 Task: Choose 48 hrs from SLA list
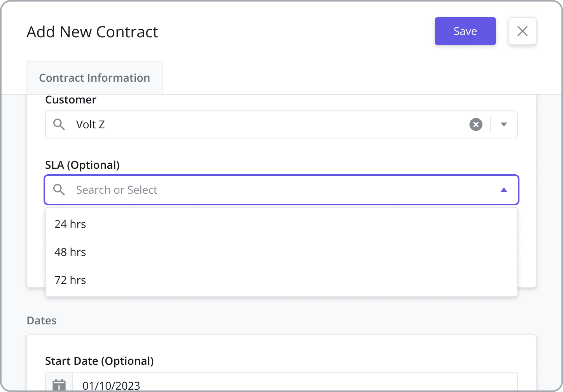(281, 252)
